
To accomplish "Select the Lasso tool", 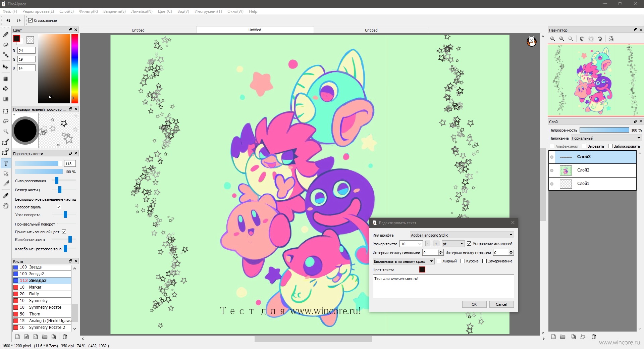I will tap(5, 121).
